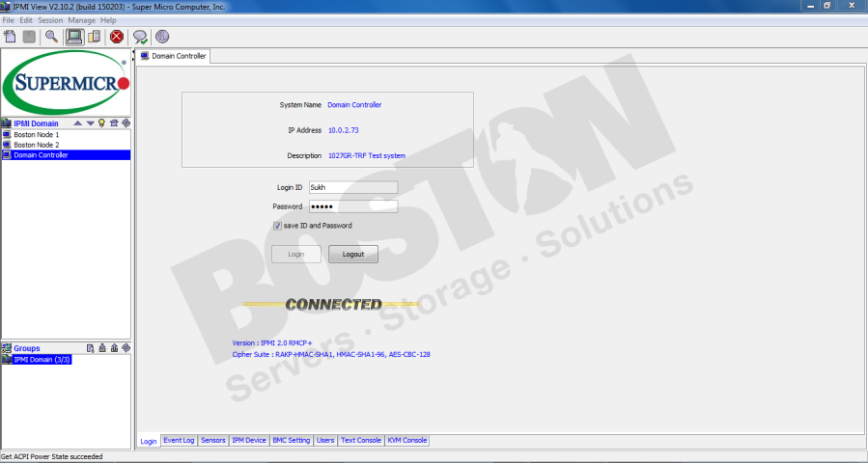Image resolution: width=868 pixels, height=463 pixels.
Task: Click the disabled Login button
Action: (x=296, y=255)
